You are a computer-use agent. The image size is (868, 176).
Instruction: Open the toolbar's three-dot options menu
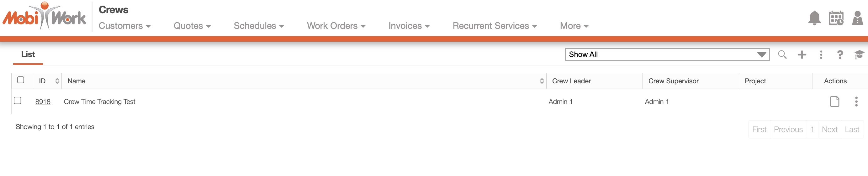821,54
